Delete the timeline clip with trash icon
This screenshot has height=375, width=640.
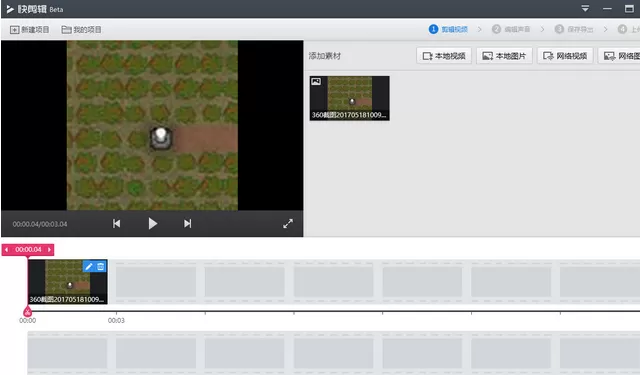[x=100, y=267]
